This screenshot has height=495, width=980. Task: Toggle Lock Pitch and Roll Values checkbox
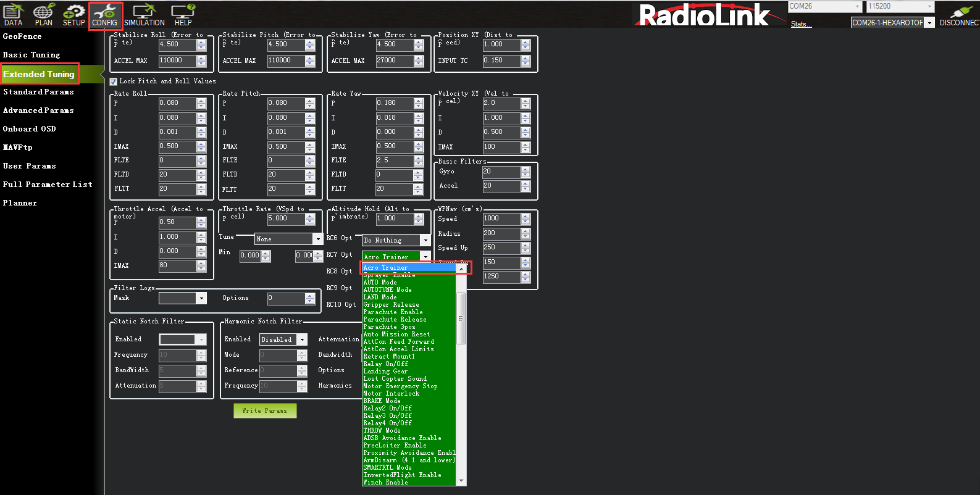pos(114,81)
